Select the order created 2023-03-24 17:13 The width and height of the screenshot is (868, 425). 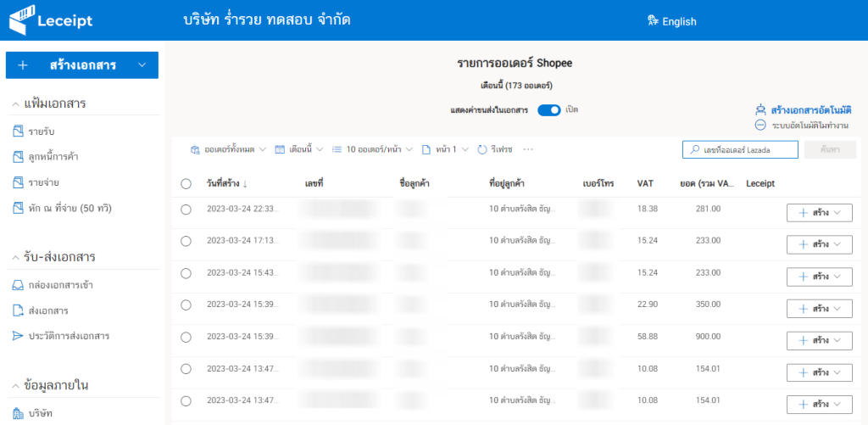pos(186,240)
